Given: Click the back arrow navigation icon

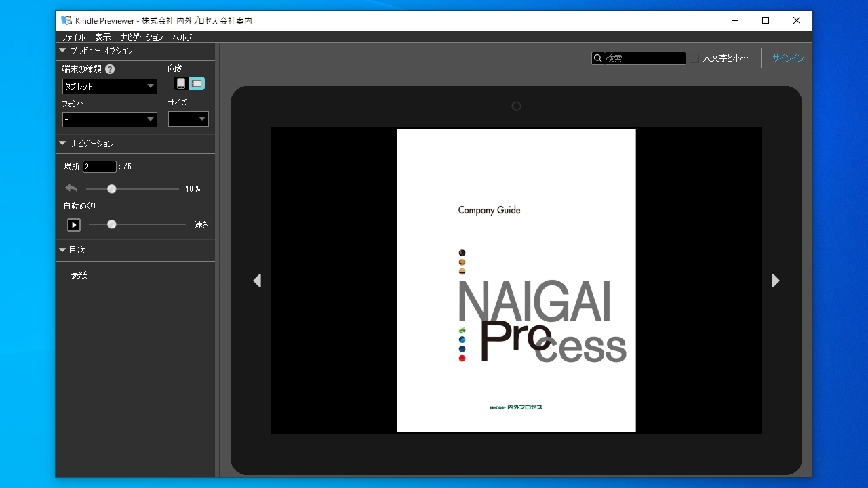Looking at the screenshot, I should pos(71,189).
